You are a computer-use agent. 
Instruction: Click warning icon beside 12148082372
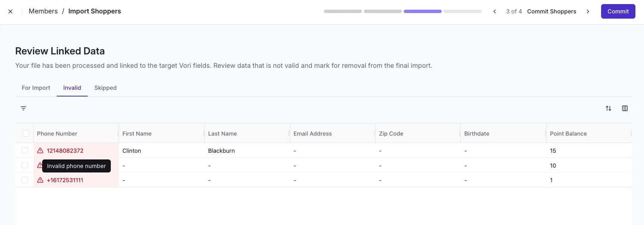point(40,150)
